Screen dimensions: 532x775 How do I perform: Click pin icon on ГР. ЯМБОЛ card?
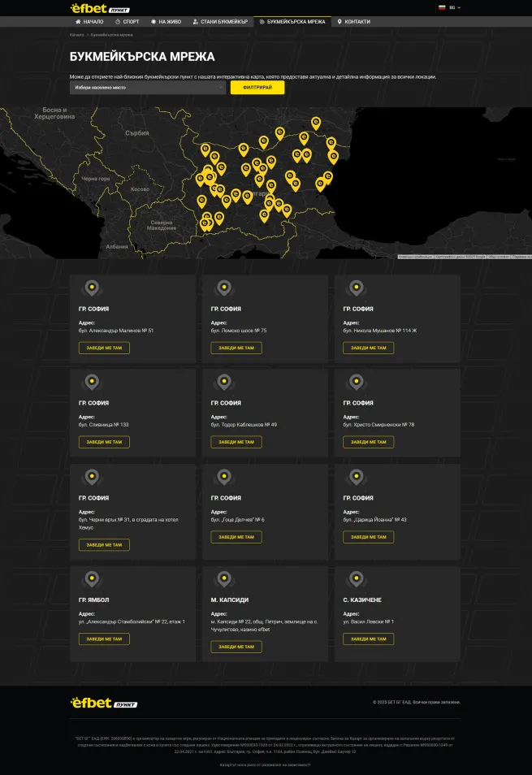coord(92,578)
